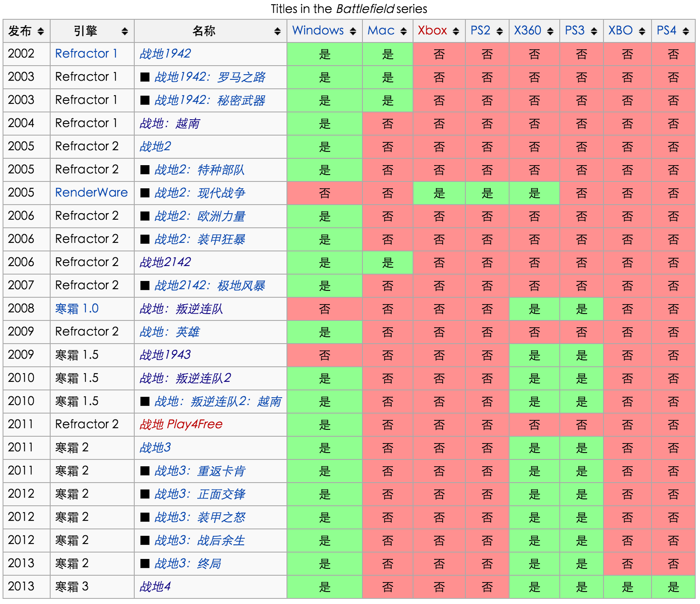This screenshot has height=604, width=700.
Task: Open the XBO header link
Action: pyautogui.click(x=621, y=30)
